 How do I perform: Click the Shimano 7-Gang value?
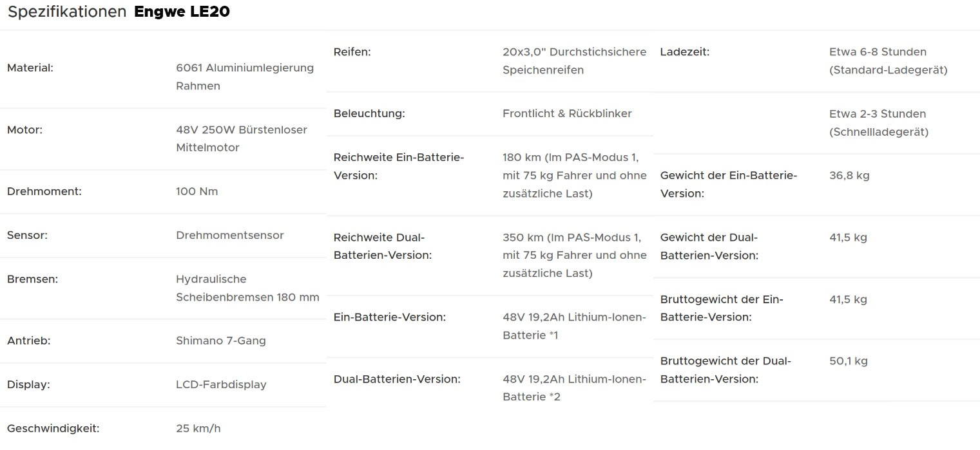pyautogui.click(x=220, y=341)
